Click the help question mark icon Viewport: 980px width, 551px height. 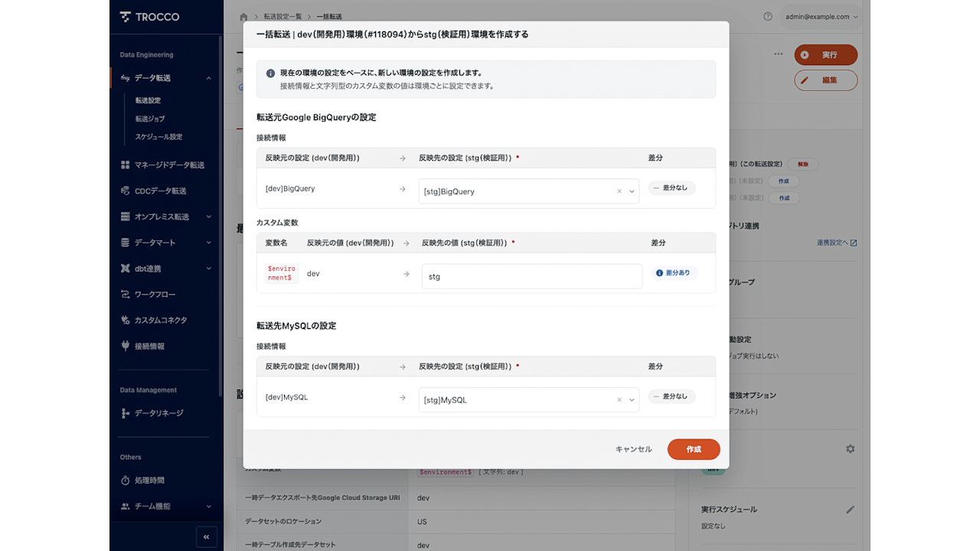[x=768, y=16]
